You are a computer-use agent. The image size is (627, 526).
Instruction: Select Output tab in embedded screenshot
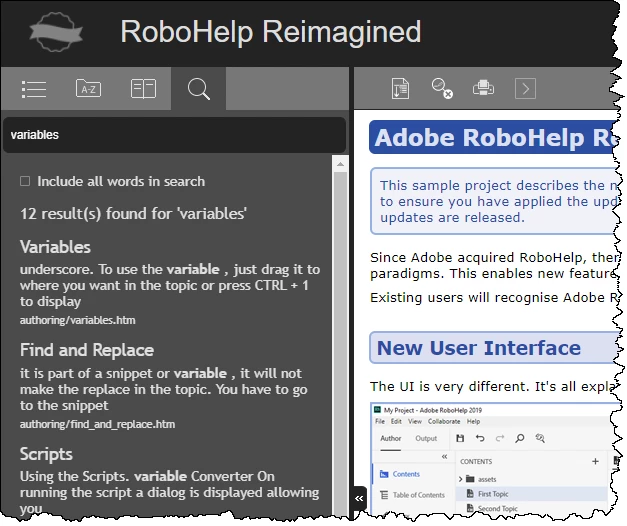coord(426,438)
